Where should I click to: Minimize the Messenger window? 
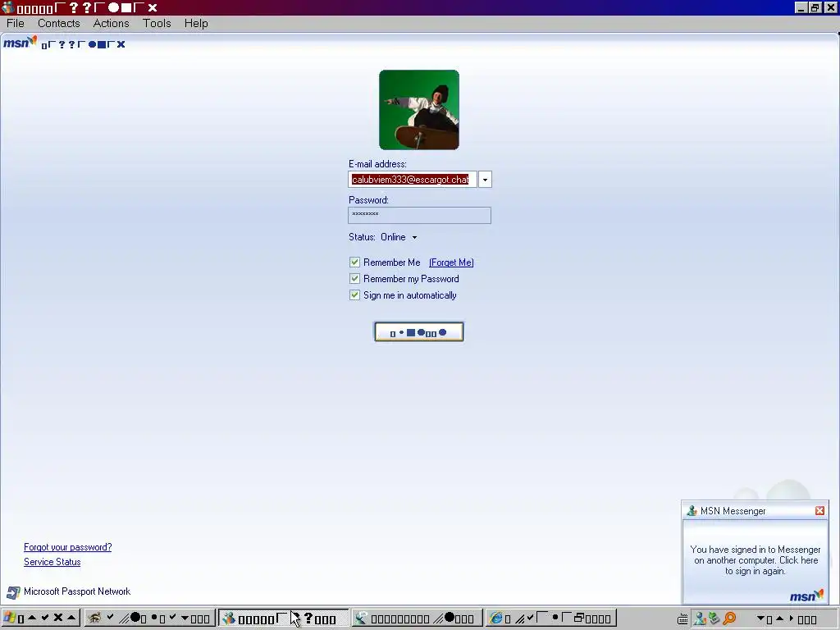pos(801,7)
